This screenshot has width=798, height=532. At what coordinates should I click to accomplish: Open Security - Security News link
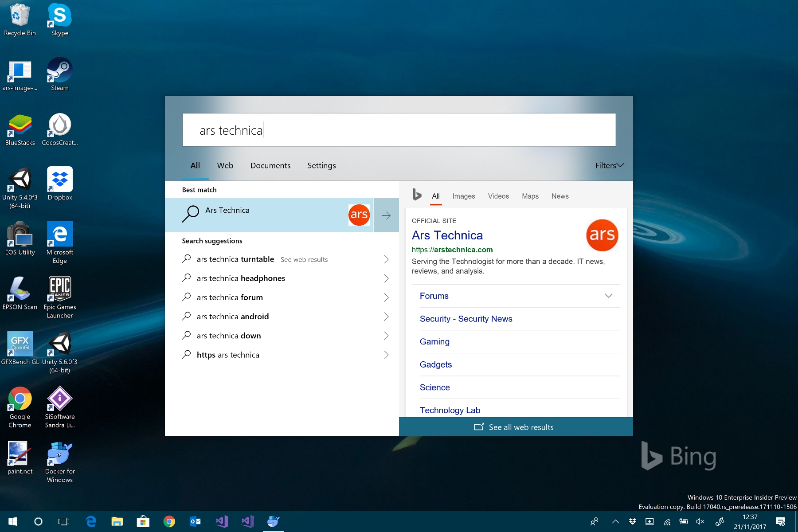tap(466, 319)
